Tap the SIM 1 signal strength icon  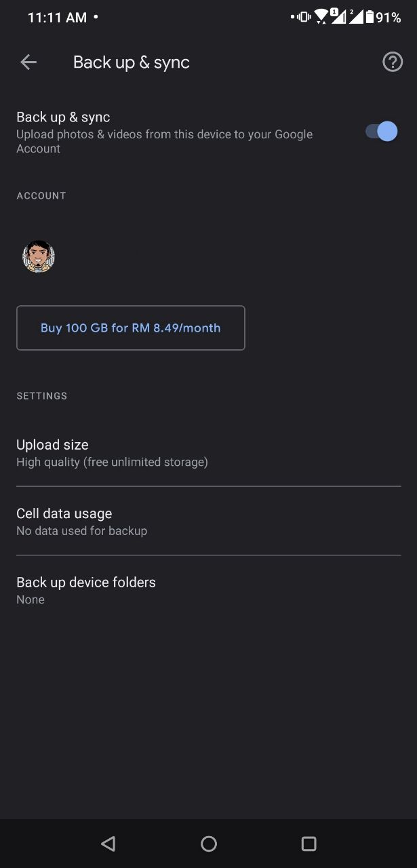pos(338,16)
